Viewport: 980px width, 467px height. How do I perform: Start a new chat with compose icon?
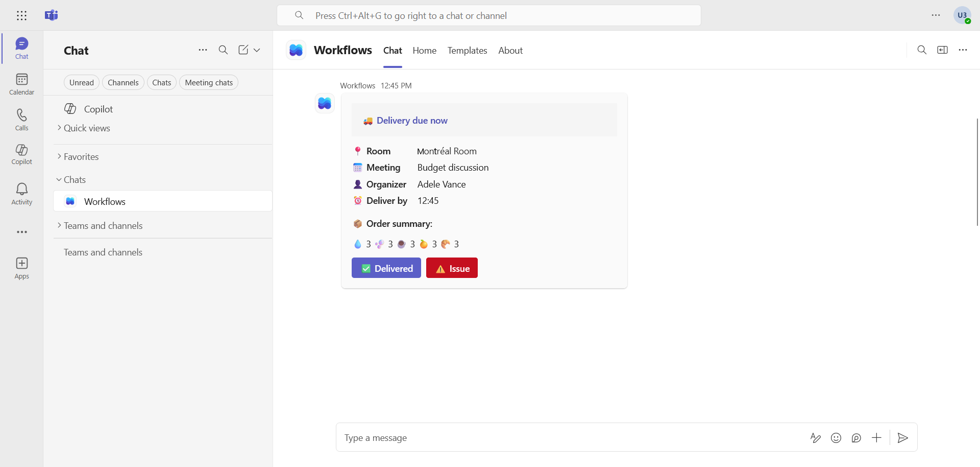(x=243, y=50)
